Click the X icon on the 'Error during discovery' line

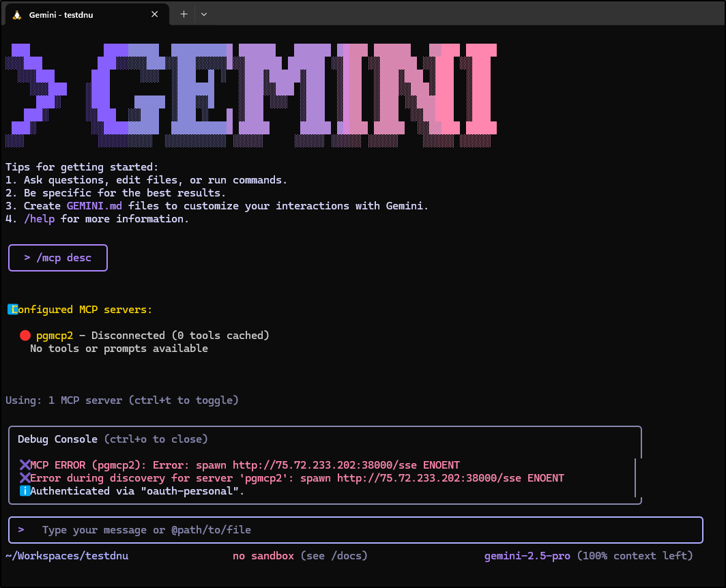(25, 478)
